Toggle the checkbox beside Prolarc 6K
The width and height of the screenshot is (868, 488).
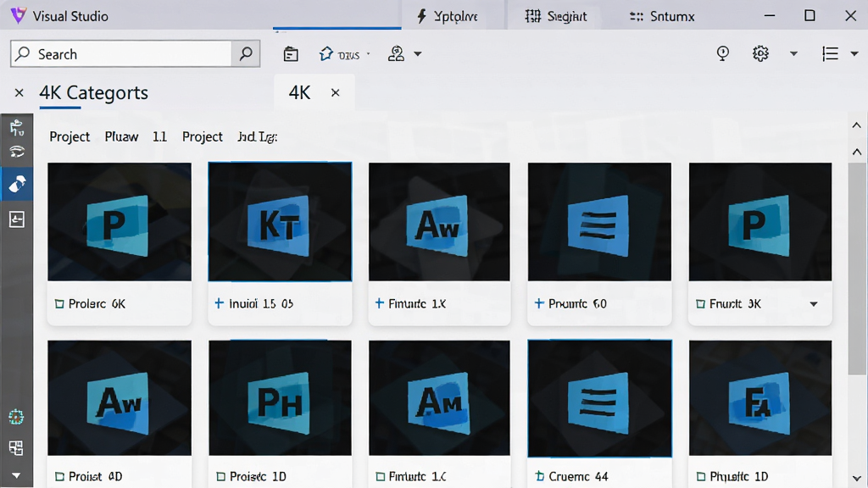(58, 304)
